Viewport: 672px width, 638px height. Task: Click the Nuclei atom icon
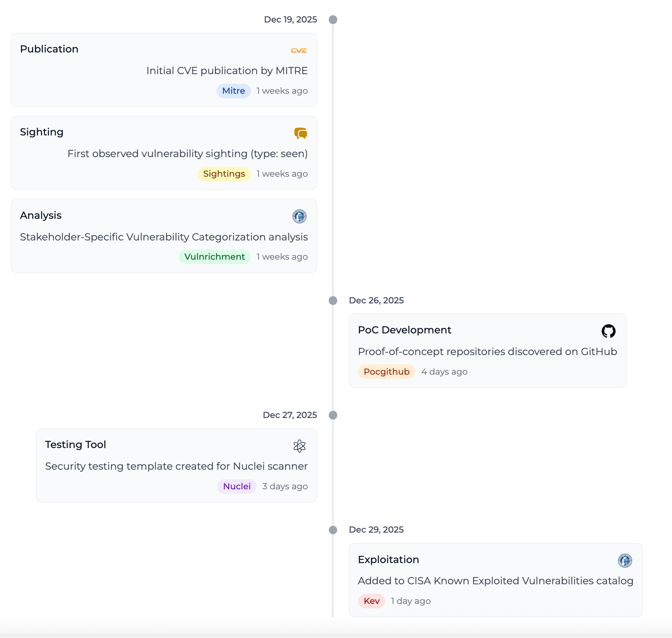300,446
